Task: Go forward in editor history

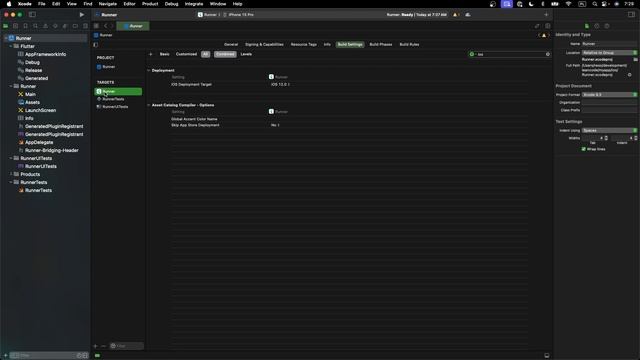Action: click(x=112, y=26)
